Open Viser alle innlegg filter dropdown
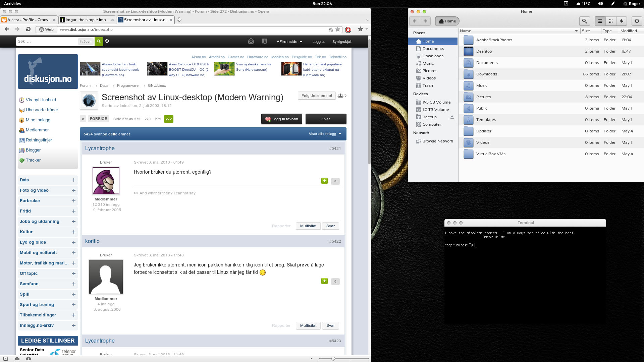This screenshot has width=644, height=362. click(x=325, y=134)
